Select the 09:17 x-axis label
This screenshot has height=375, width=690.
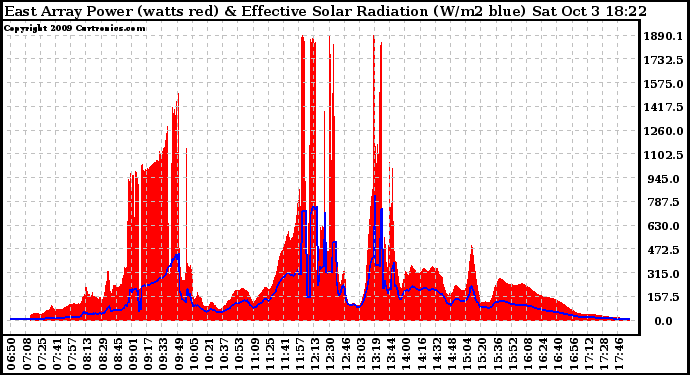[148, 353]
